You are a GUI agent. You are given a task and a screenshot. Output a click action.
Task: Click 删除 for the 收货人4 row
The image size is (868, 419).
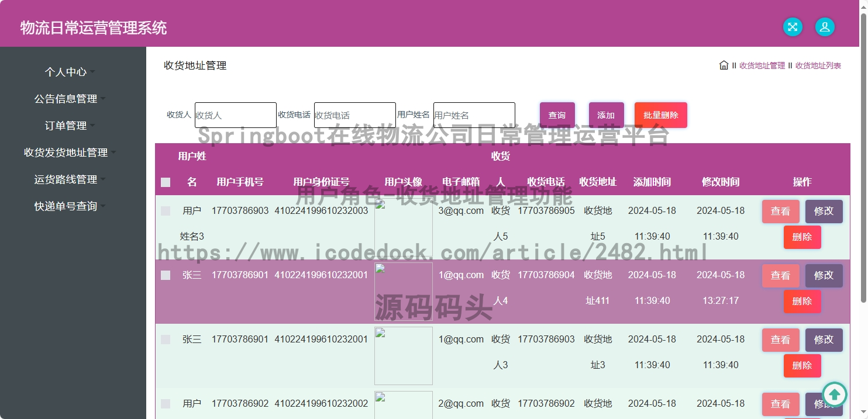pyautogui.click(x=802, y=302)
